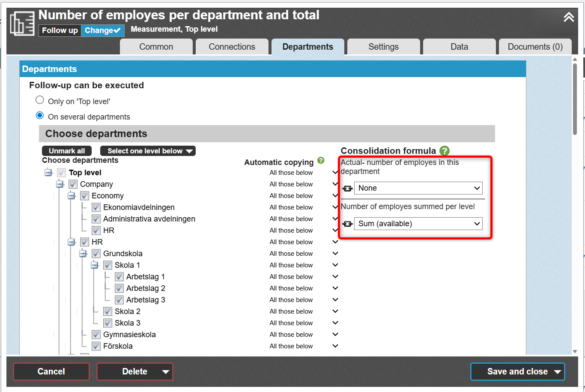Click the link icon beside the None dropdown
585x392 pixels.
pos(347,189)
